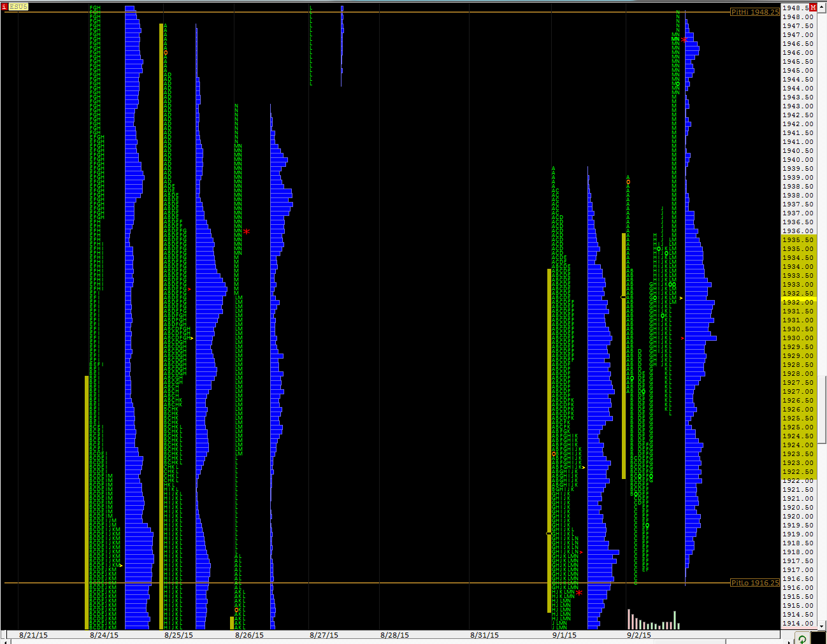Click the 1914.00 price label
This screenshot has height=644, width=827.
(798, 623)
